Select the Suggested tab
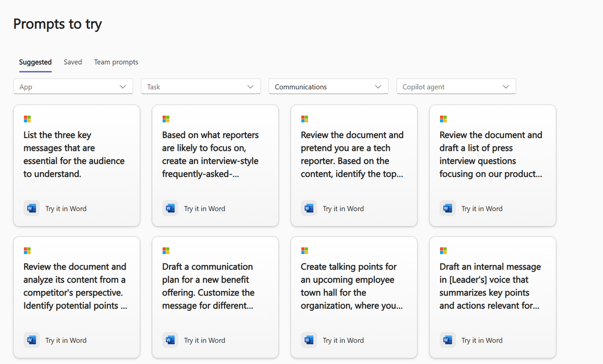Image resolution: width=603 pixels, height=364 pixels. (36, 62)
